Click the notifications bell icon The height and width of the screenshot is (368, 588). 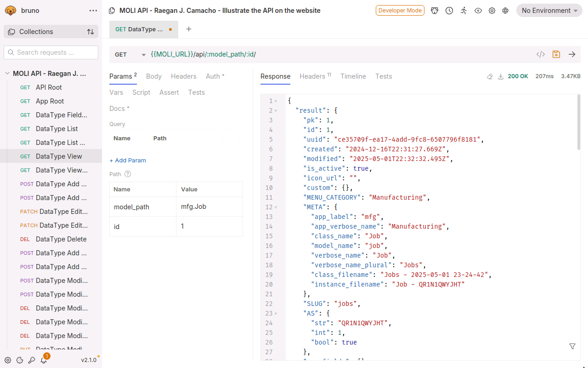pyautogui.click(x=44, y=360)
